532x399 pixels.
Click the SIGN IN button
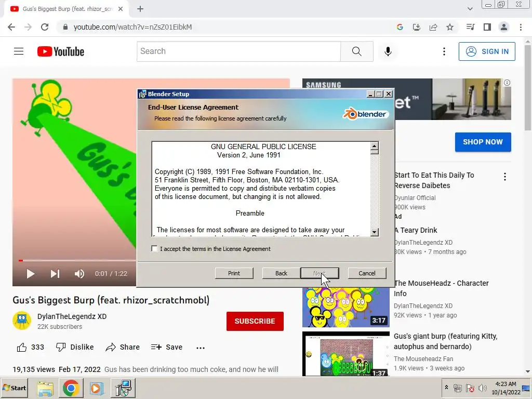point(487,51)
